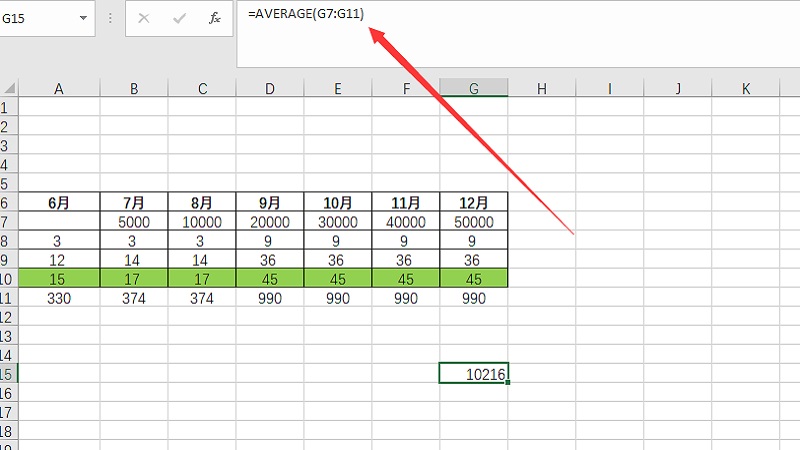Click green cell with 15 in column A
Viewport: 800px width, 450px height.
coord(59,279)
